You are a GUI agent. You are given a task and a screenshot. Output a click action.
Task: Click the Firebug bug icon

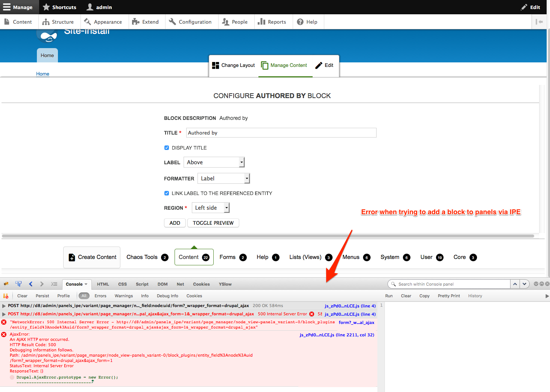tap(6, 284)
